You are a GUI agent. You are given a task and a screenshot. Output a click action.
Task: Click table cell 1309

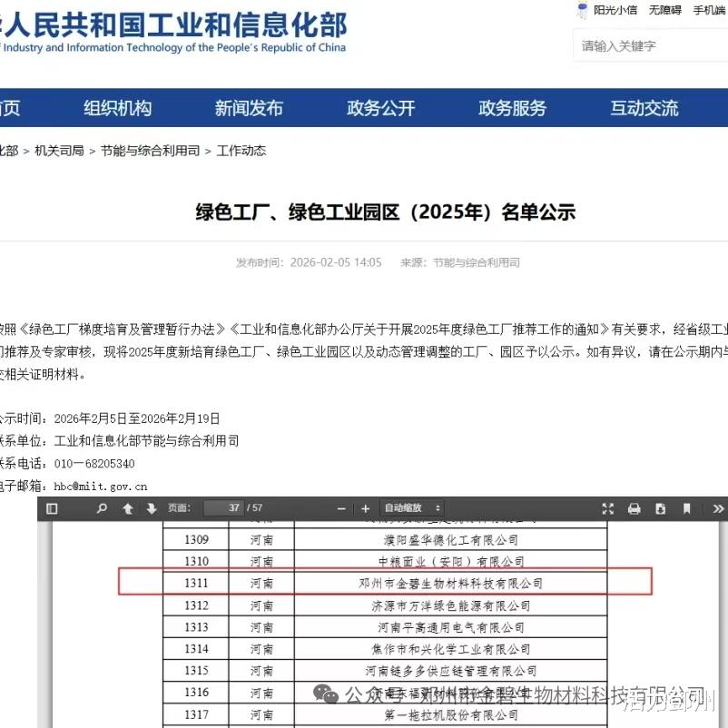point(196,539)
